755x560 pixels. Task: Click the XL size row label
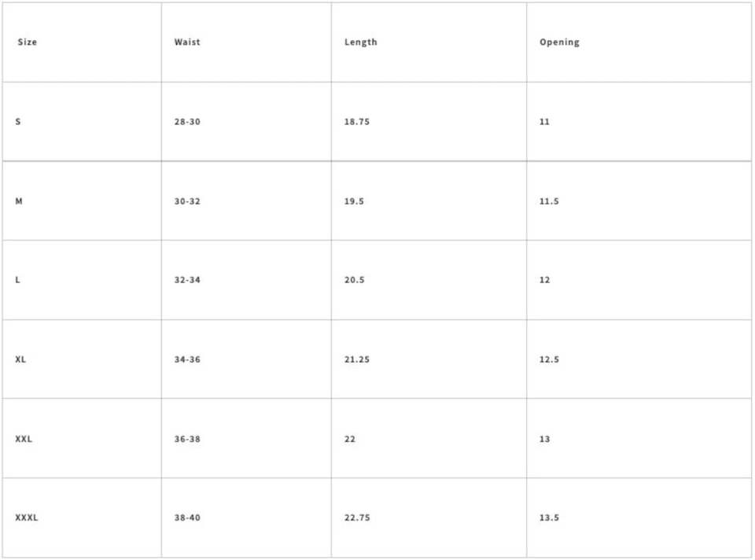[20, 359]
